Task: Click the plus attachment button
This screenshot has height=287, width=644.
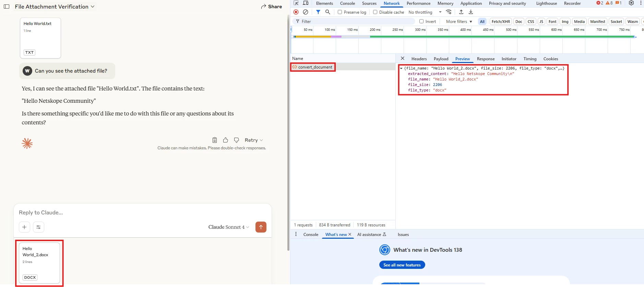Action: (24, 227)
